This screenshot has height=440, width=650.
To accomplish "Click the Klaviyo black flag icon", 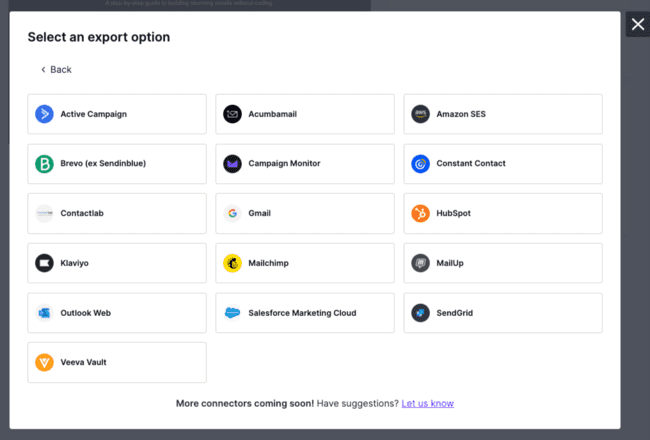I will point(44,263).
